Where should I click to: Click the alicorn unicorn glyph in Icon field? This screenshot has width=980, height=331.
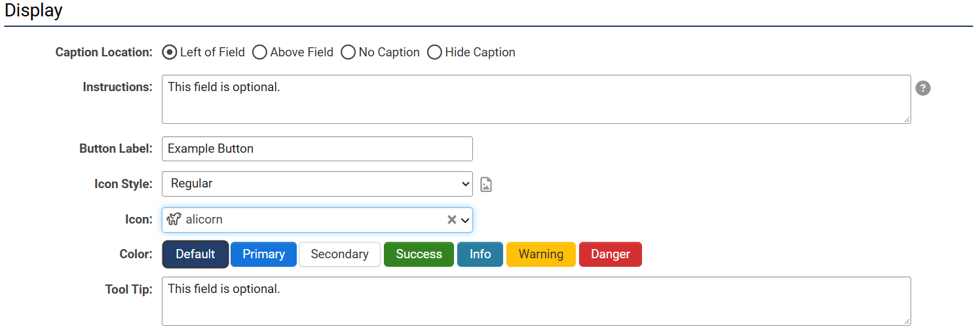[174, 220]
